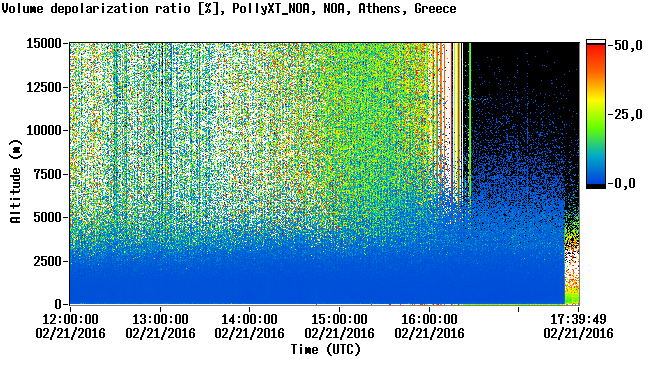Click the 7500 altitude tick label
The width and height of the screenshot is (665, 389).
pos(47,174)
